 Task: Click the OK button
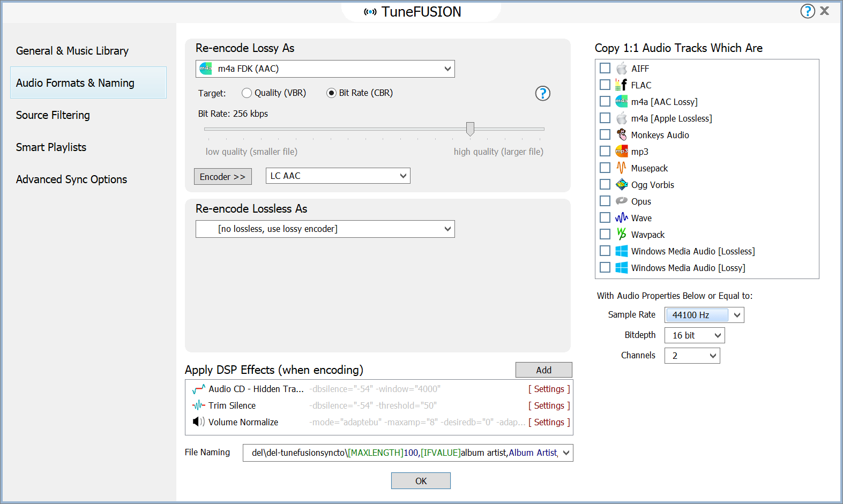(x=421, y=481)
